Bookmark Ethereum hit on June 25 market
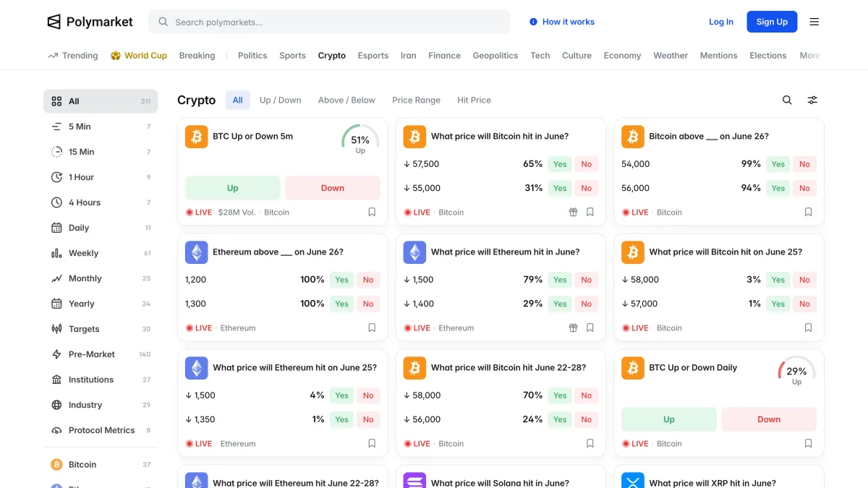 point(372,444)
